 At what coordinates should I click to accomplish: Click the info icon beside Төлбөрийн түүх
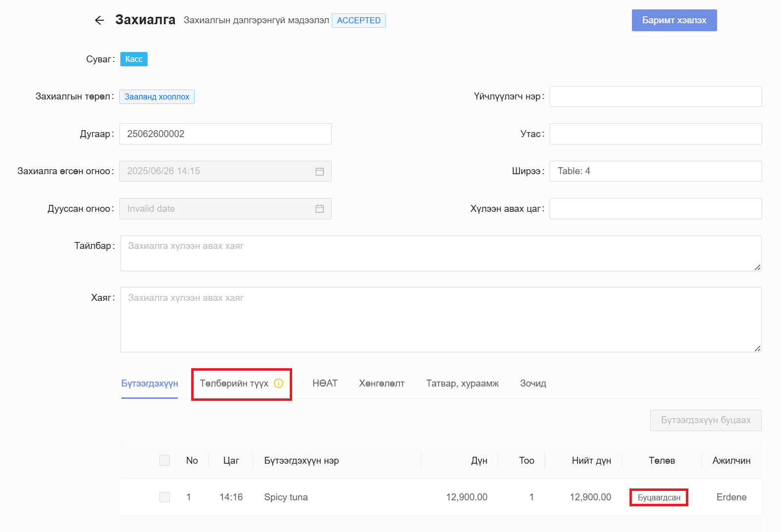pyautogui.click(x=278, y=383)
